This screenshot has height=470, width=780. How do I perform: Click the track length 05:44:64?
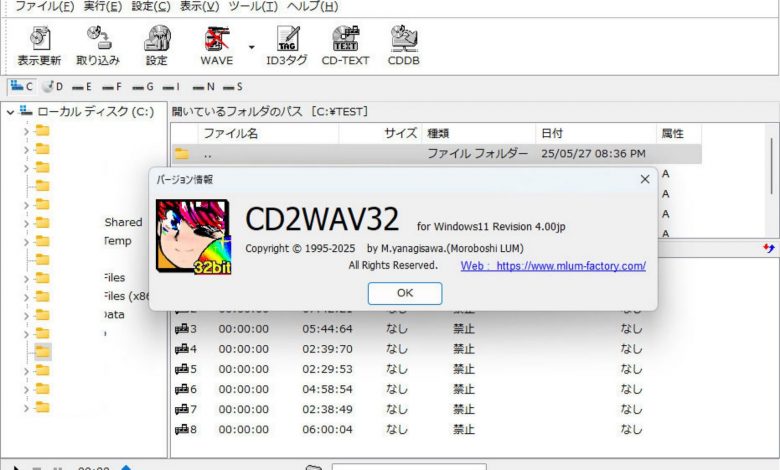[327, 329]
